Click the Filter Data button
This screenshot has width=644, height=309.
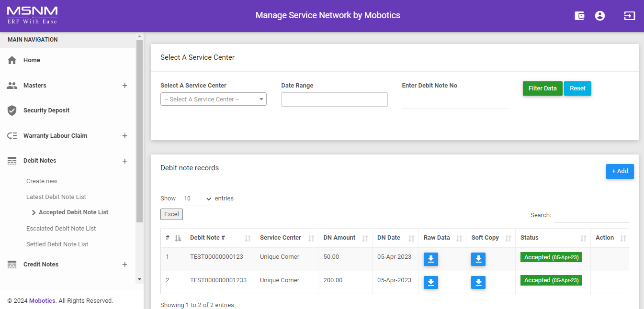click(542, 88)
